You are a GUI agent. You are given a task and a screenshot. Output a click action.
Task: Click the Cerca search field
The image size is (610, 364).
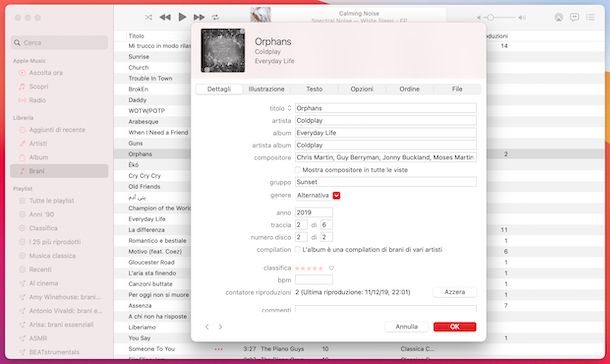pos(59,42)
